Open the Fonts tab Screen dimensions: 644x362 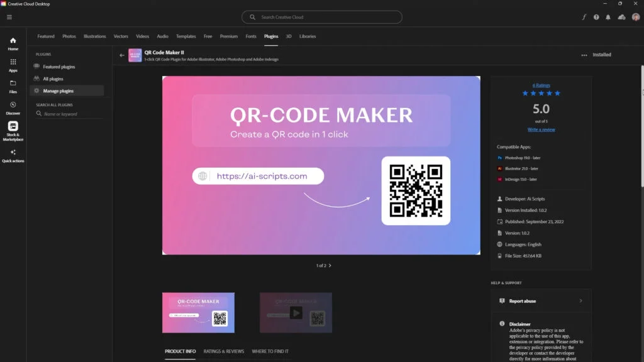coord(251,36)
